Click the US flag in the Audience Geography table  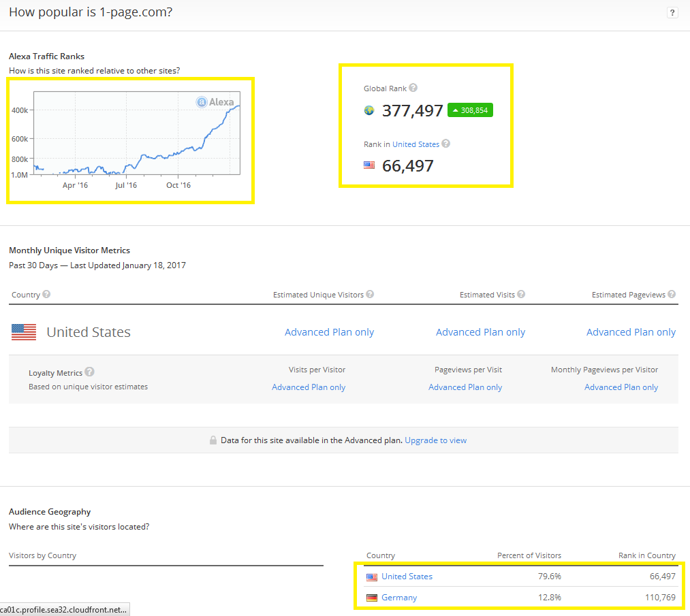coord(372,577)
